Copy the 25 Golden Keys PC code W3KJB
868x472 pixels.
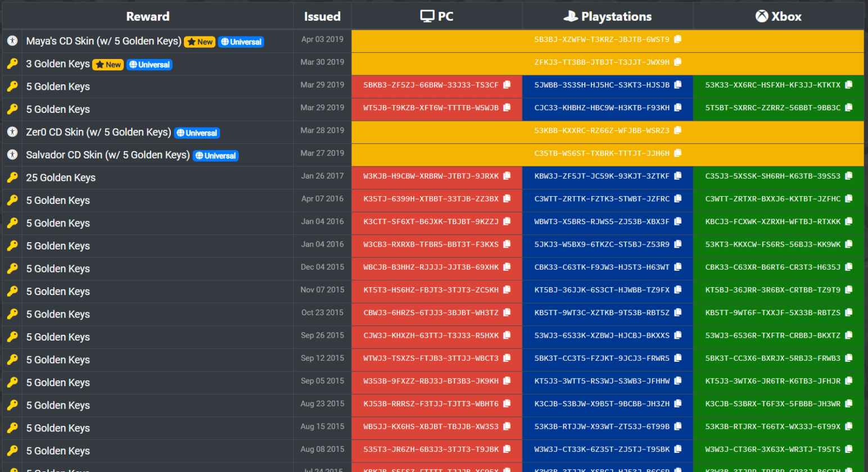[507, 176]
